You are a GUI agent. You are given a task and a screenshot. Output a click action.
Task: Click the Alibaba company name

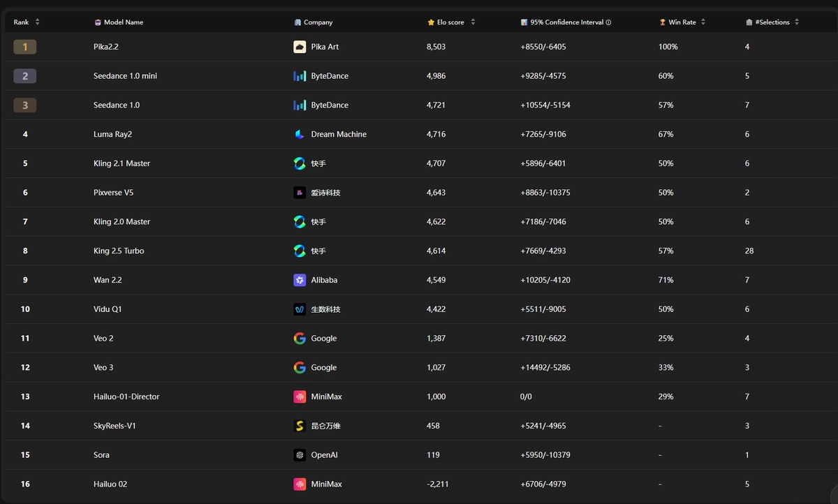click(324, 280)
